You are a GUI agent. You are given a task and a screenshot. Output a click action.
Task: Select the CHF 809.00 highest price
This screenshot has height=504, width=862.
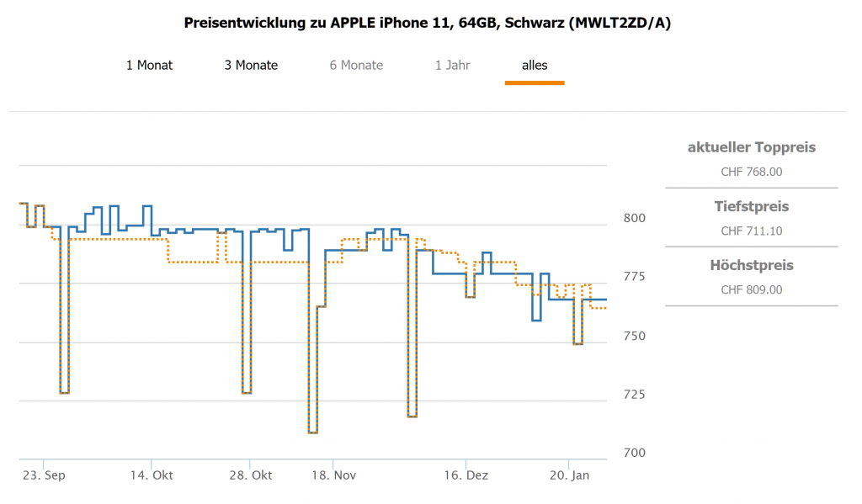pyautogui.click(x=752, y=289)
